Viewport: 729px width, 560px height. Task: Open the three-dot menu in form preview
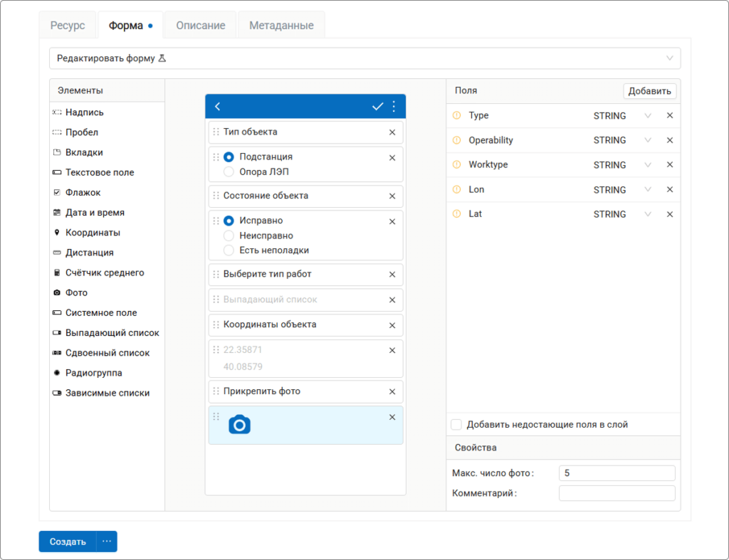[394, 107]
